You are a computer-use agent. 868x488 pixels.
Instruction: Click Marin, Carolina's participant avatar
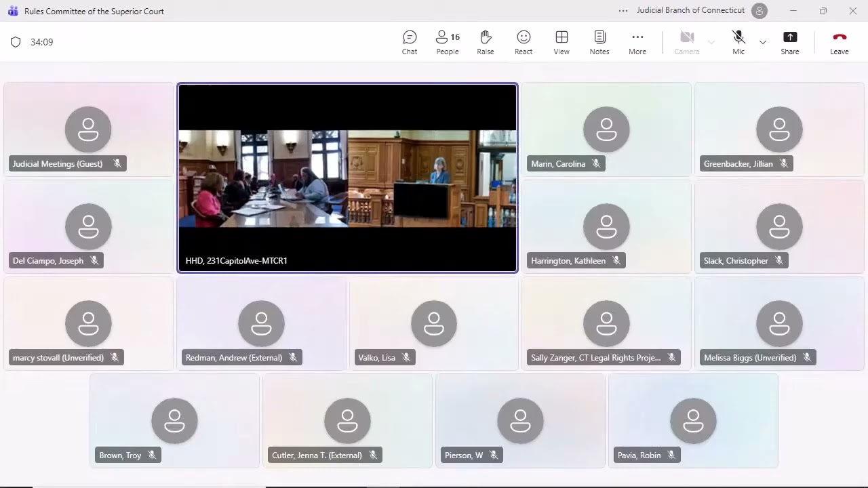[606, 129]
